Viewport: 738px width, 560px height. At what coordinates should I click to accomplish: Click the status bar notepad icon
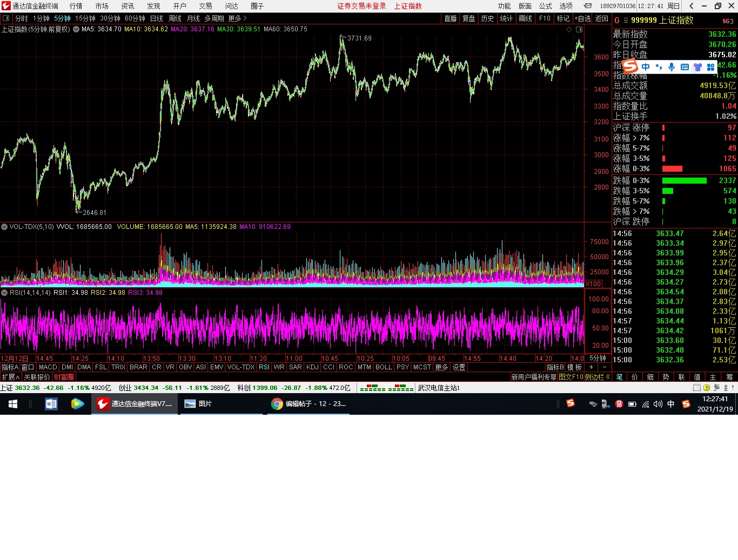tap(697, 388)
